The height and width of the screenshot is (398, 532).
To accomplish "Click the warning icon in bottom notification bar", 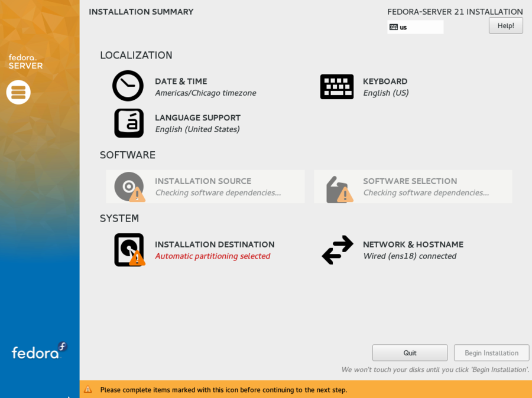I will tap(88, 390).
